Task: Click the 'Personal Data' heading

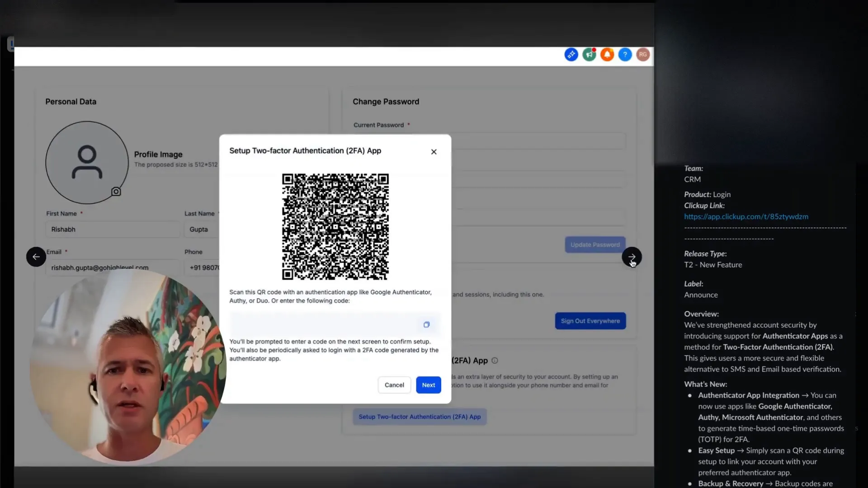Action: point(71,102)
